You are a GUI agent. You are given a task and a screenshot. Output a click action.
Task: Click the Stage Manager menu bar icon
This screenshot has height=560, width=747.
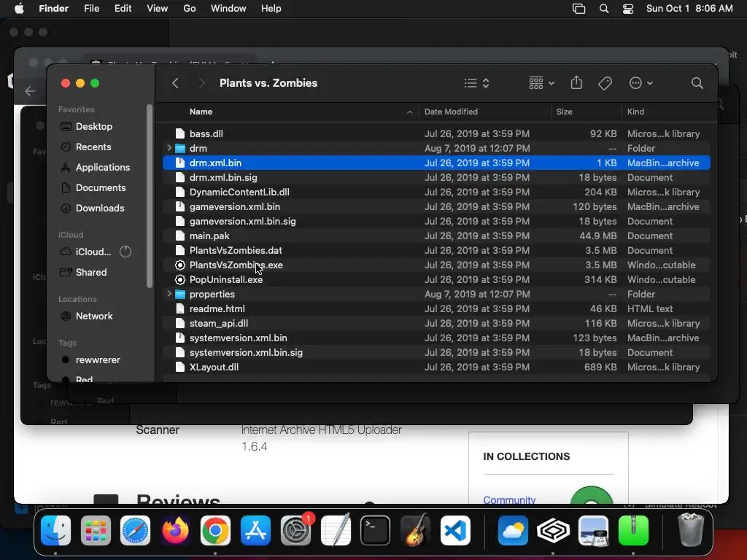click(578, 9)
